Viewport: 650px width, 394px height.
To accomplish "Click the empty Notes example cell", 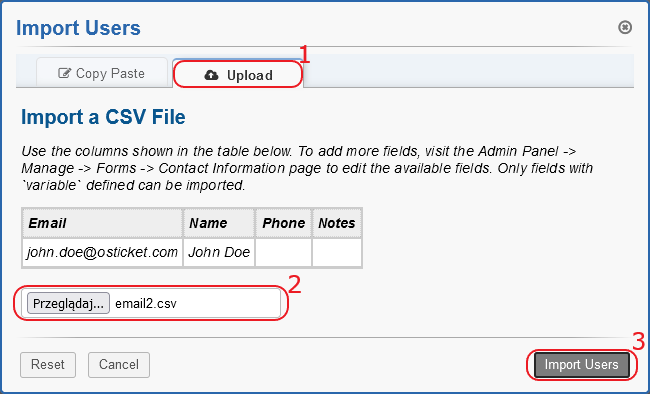I will 337,252.
